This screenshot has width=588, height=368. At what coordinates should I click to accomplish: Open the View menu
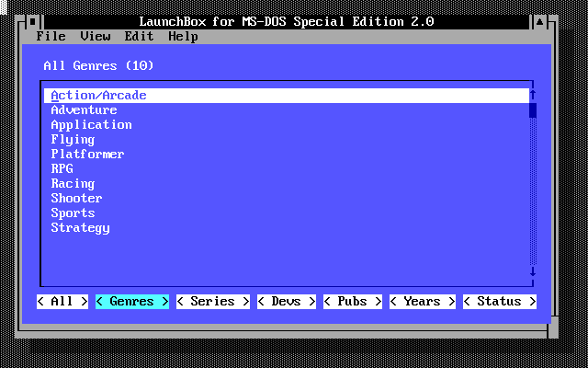[96, 37]
